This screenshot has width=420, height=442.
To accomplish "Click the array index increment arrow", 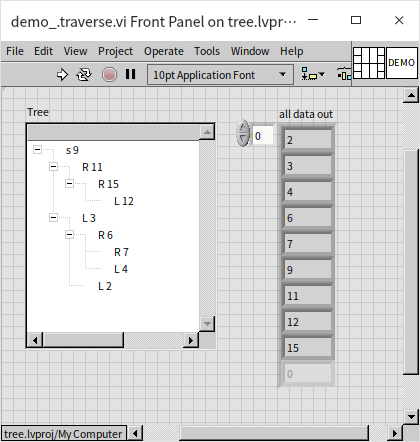I will [x=243, y=128].
